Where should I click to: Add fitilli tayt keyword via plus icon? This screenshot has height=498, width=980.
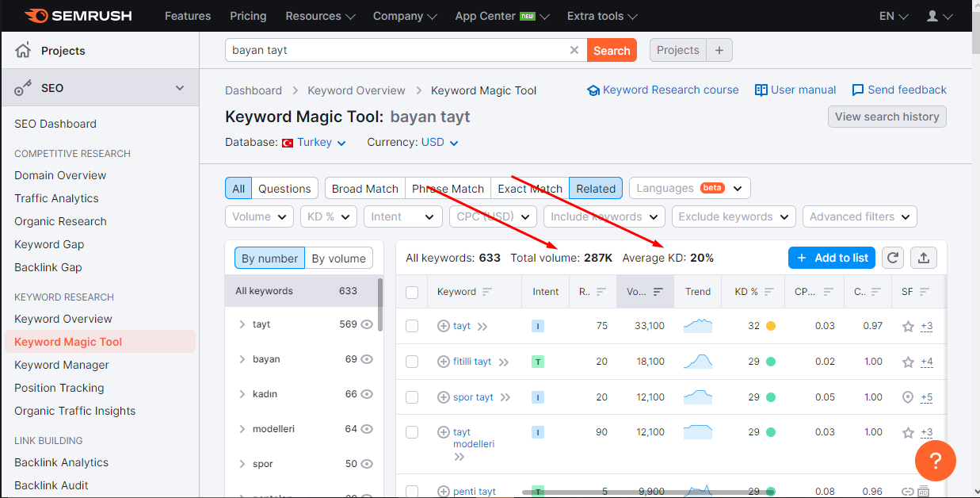tap(444, 362)
